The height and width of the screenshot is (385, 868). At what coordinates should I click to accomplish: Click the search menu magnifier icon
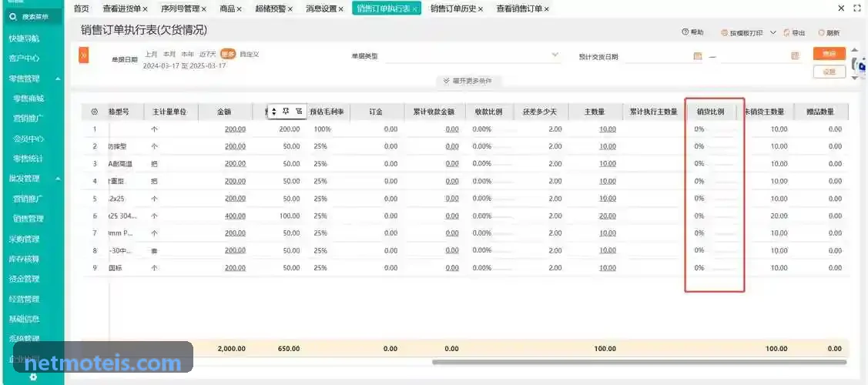click(x=13, y=17)
